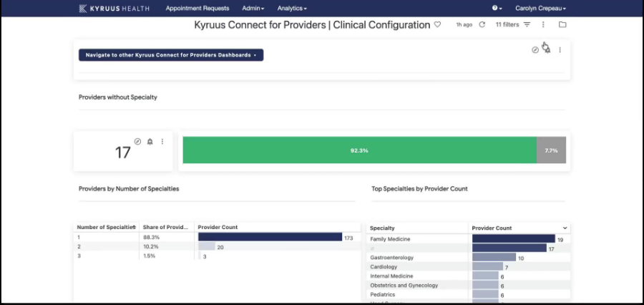644x305 pixels.
Task: Click Providers by Number of Specialties heading
Action: (129, 189)
